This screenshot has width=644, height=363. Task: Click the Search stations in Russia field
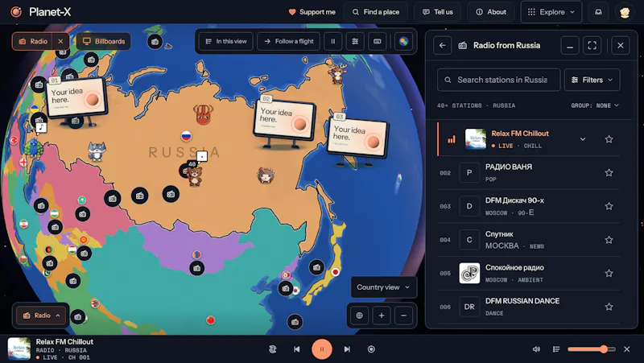click(498, 80)
